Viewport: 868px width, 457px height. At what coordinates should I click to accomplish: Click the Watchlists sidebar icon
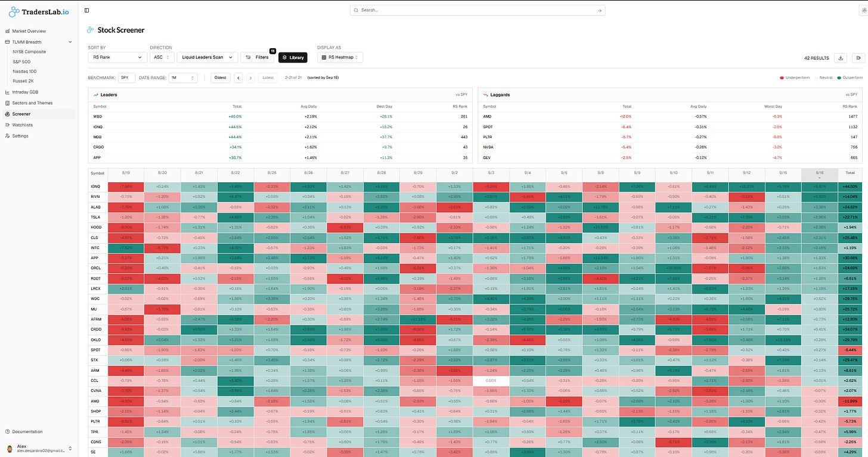point(7,125)
